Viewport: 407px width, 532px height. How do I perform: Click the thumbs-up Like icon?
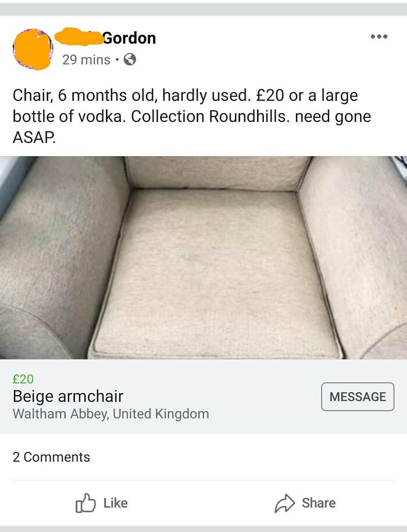point(86,503)
